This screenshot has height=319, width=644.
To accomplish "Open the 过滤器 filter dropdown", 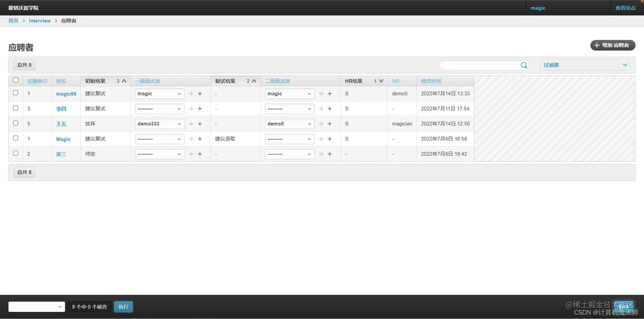I will pos(585,65).
